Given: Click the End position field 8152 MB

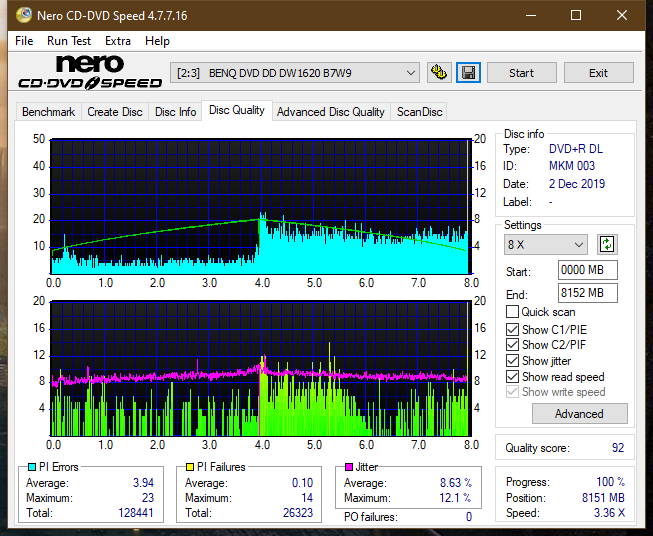Looking at the screenshot, I should (x=588, y=293).
